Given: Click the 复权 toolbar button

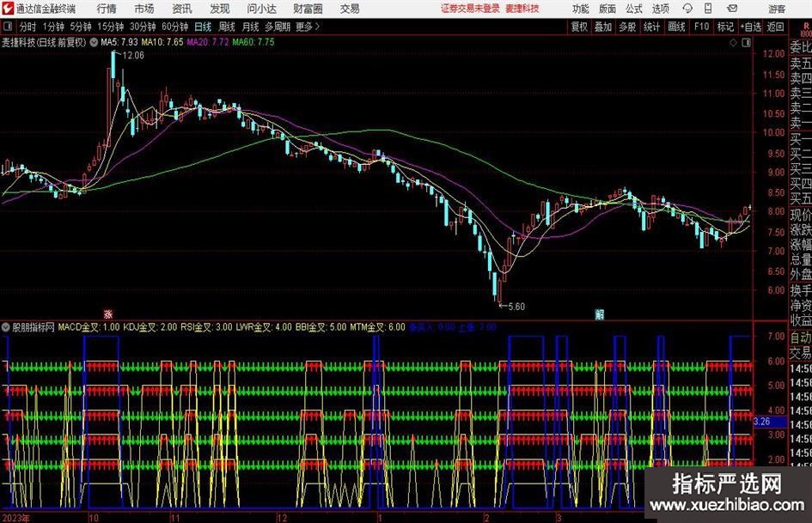Looking at the screenshot, I should tap(579, 27).
